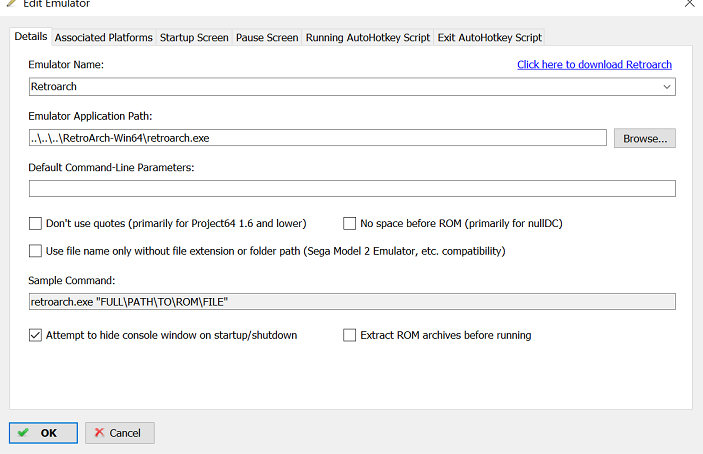The width and height of the screenshot is (703, 454).
Task: Open the Pause Screen tab
Action: click(267, 38)
